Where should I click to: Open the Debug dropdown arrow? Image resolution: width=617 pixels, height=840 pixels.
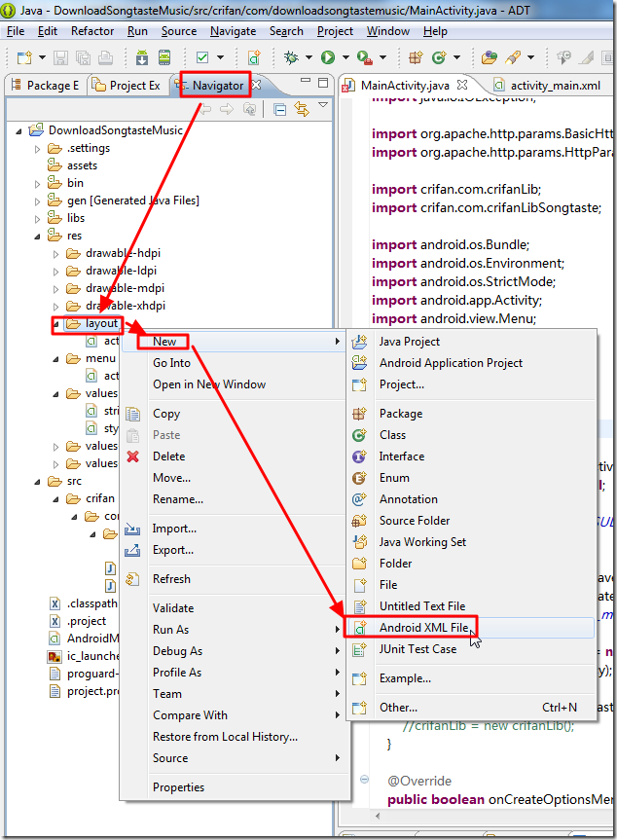[308, 57]
